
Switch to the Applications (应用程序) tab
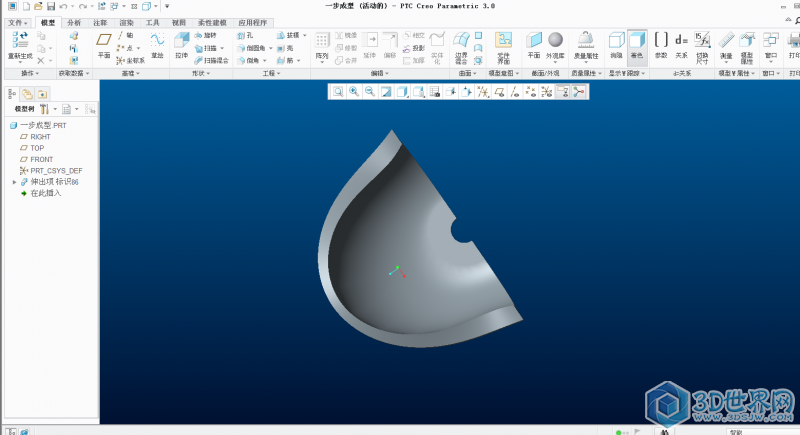253,22
